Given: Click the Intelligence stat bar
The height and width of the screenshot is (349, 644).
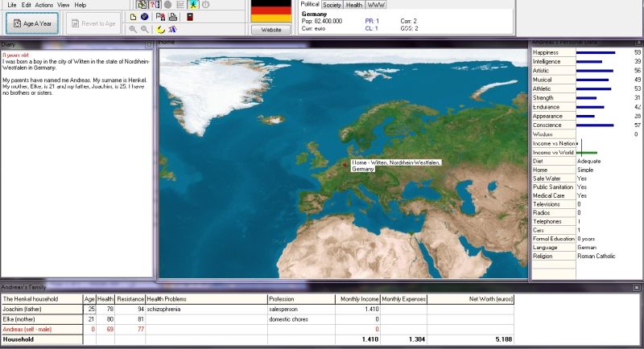Looking at the screenshot, I should coord(589,61).
